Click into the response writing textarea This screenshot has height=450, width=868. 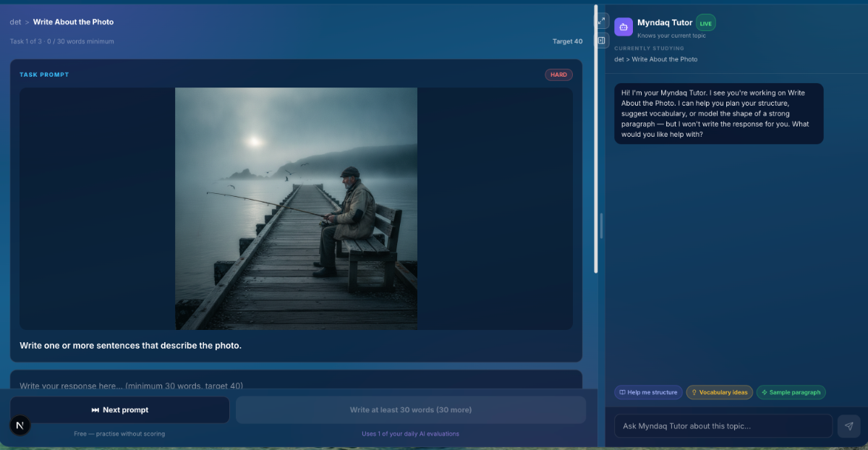[x=296, y=381]
